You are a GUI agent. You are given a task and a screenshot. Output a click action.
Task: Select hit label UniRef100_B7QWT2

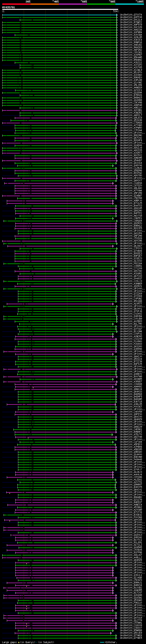click(131, 22)
